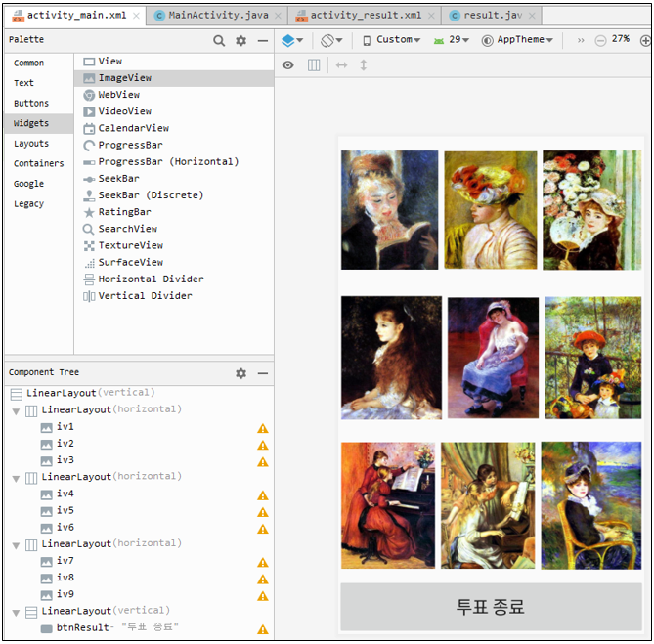The height and width of the screenshot is (644, 654).
Task: Close the MainActivity.java tab
Action: [279, 16]
